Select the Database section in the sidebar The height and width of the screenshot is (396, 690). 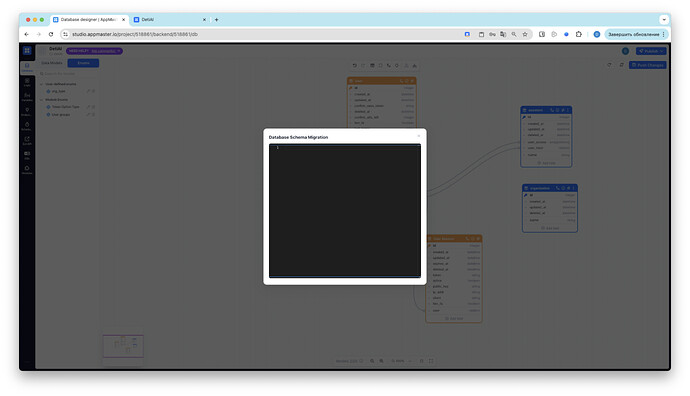[x=27, y=67]
